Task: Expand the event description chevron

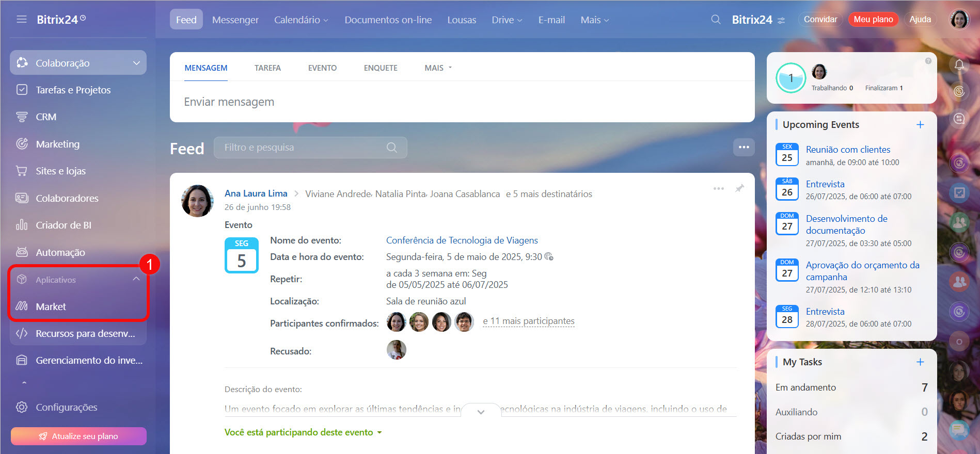Action: click(x=481, y=412)
